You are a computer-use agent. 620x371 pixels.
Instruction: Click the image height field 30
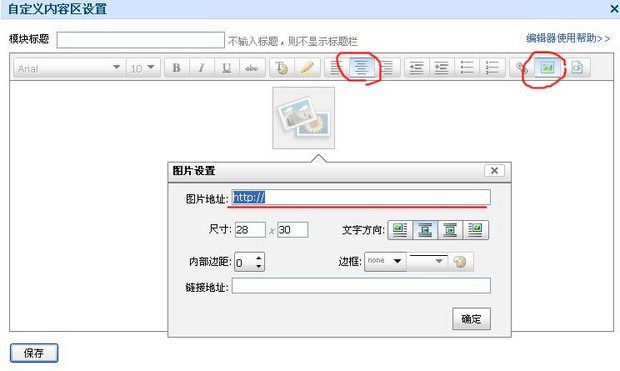coord(293,230)
